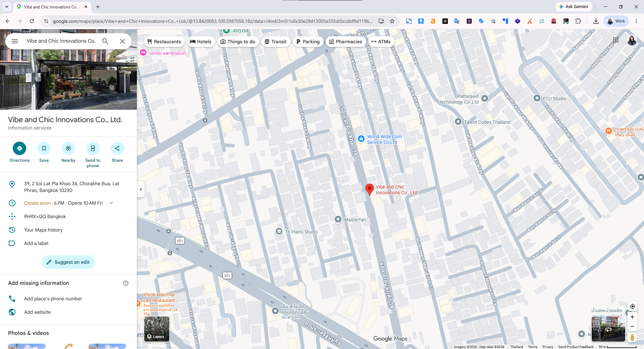Click Suggest an edit button
Screen dimensions: 644x349
[x=68, y=262]
